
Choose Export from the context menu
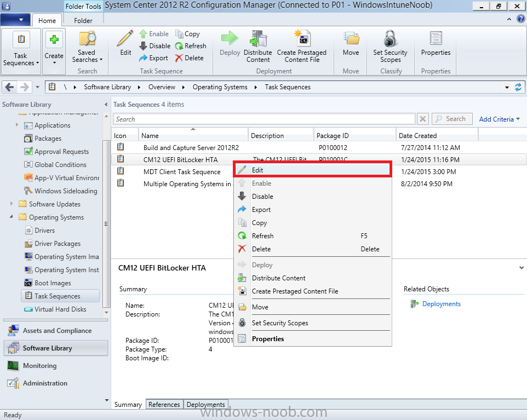click(313, 209)
